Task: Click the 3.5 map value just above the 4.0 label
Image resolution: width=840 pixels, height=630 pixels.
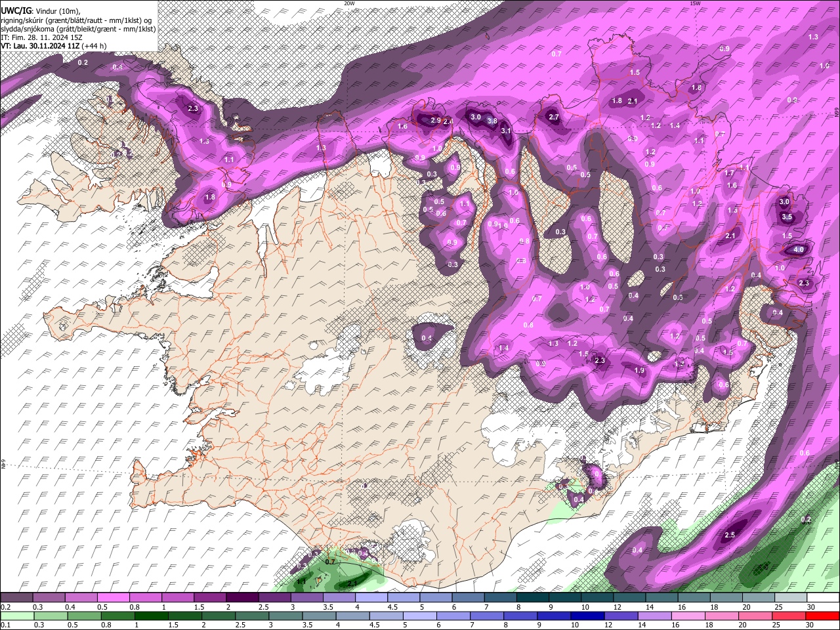Action: pyautogui.click(x=787, y=217)
